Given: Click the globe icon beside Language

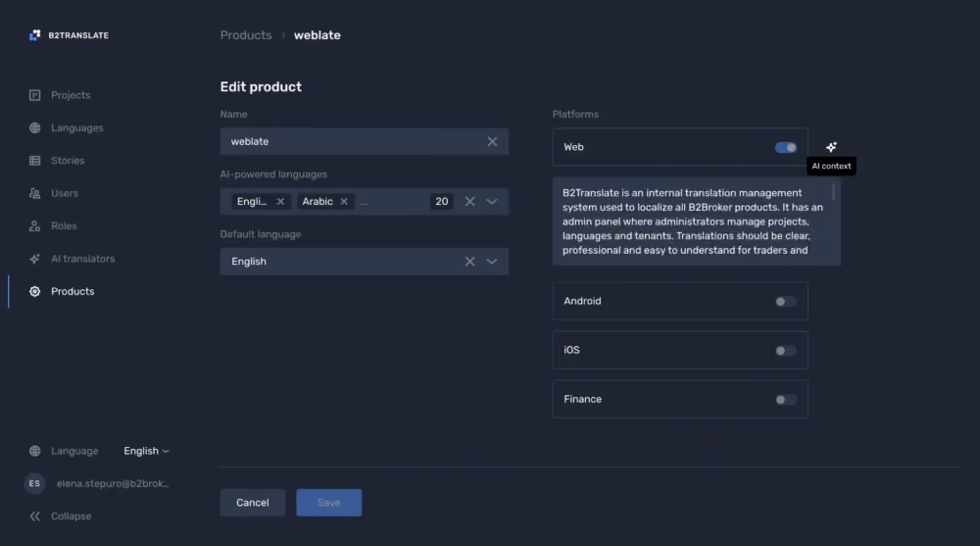Looking at the screenshot, I should [35, 451].
